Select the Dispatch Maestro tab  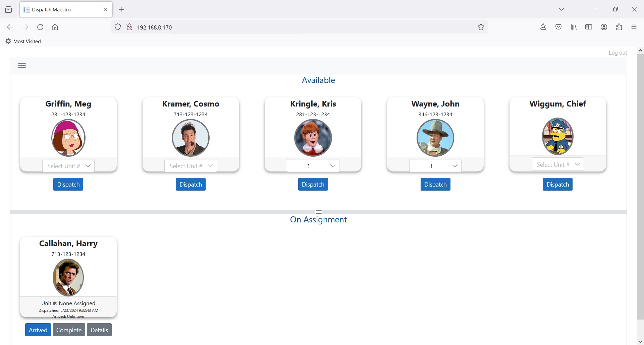click(66, 9)
